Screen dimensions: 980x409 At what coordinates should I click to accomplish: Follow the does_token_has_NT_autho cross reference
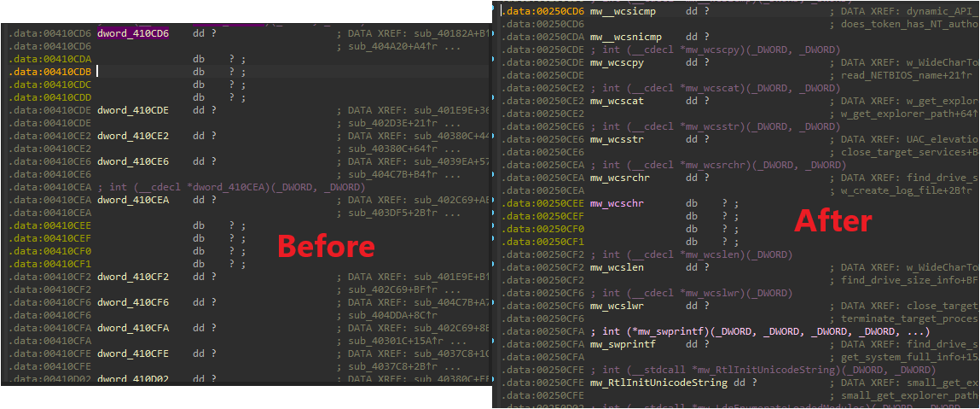point(910,25)
